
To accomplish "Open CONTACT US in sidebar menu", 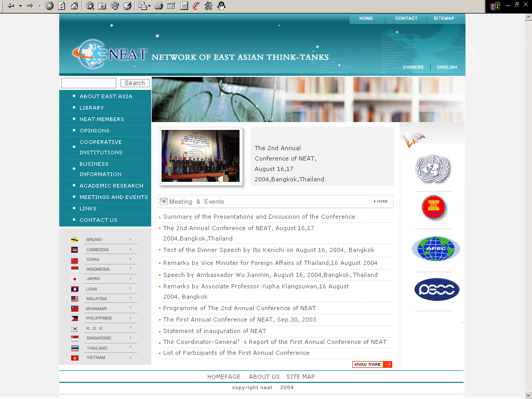I will click(98, 220).
